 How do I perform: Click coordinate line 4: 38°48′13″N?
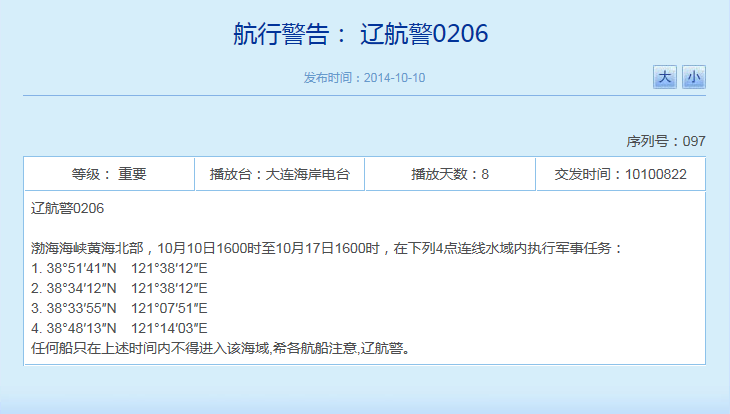click(x=75, y=328)
